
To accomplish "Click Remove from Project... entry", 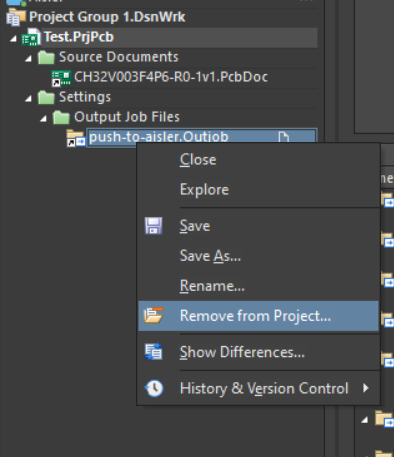I will point(258,316).
